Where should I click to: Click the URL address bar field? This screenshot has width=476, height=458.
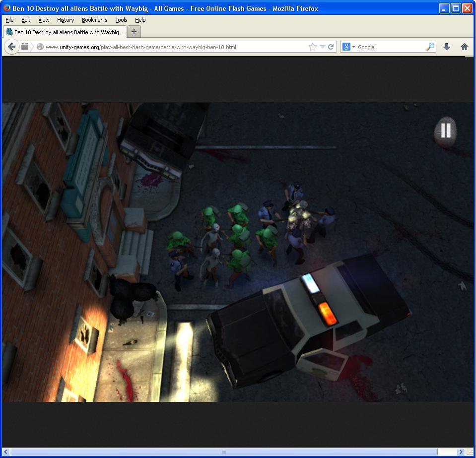174,47
